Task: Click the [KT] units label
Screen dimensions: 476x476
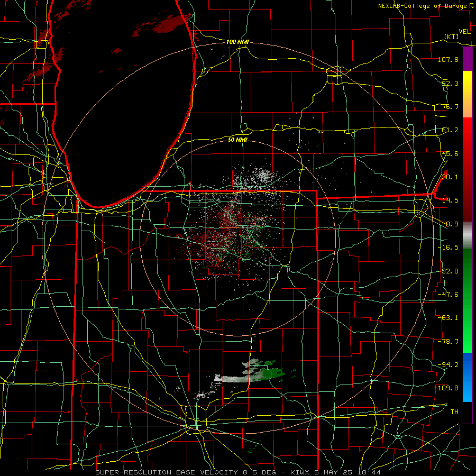Action: (x=452, y=36)
